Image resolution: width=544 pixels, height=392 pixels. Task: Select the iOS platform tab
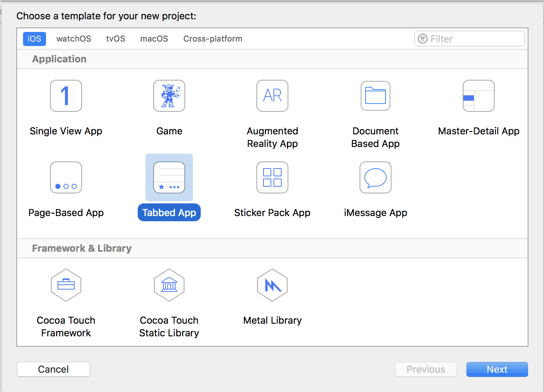pos(34,39)
